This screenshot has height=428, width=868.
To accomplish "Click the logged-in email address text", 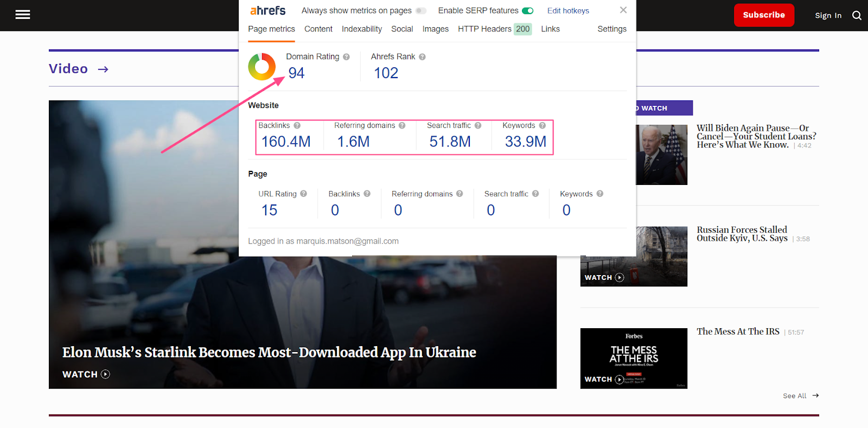I will click(x=347, y=241).
